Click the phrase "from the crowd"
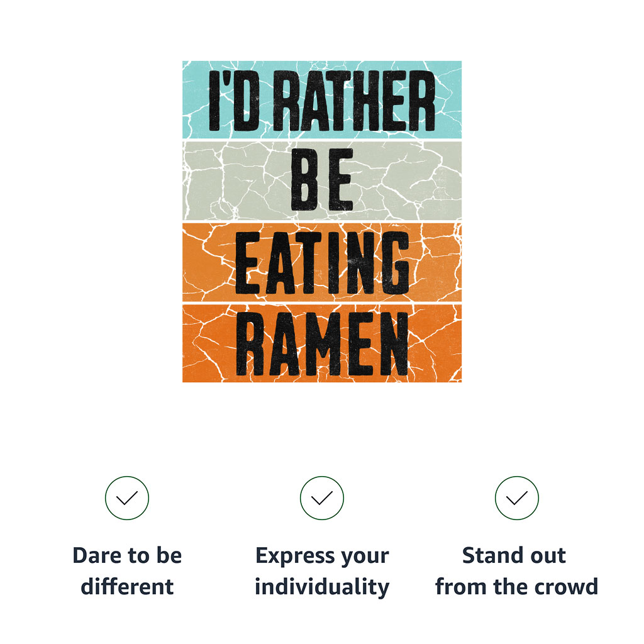Screen dimensions: 644x644 tap(517, 586)
